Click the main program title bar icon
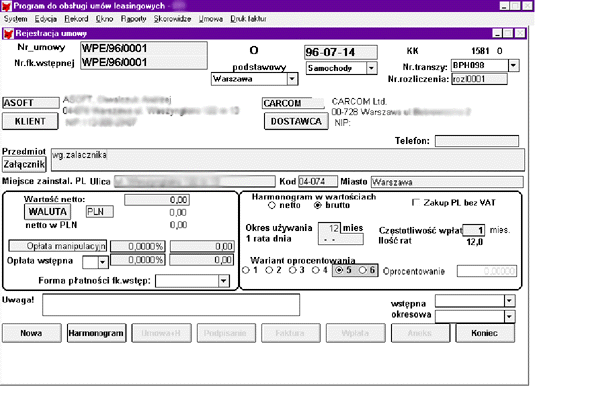 tap(7, 6)
